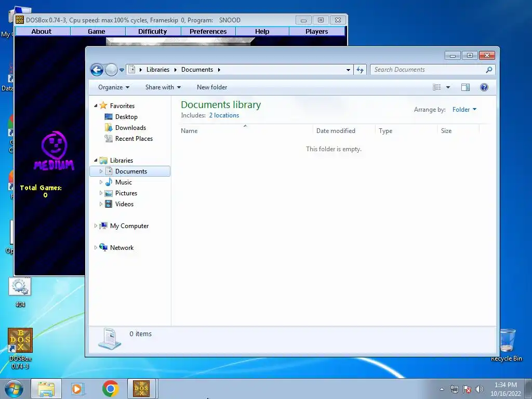This screenshot has height=399, width=532.
Task: Open Help menu in Snood window
Action: click(262, 32)
